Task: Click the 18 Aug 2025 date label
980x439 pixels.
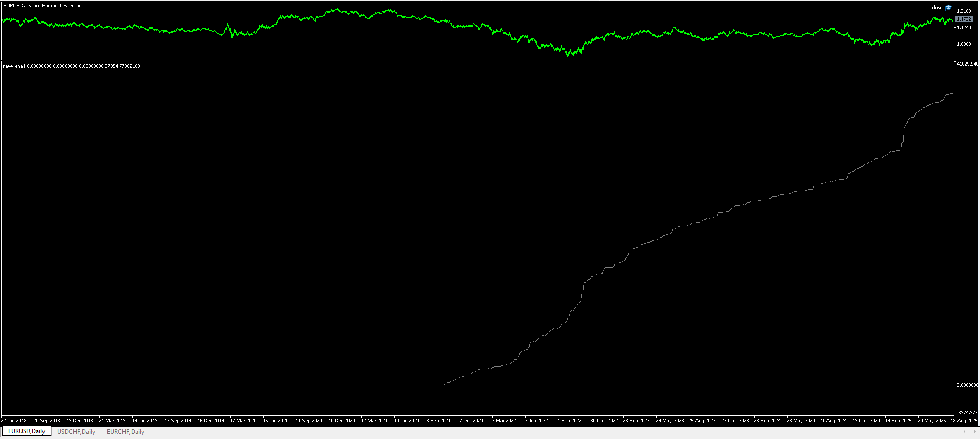Action: tap(964, 421)
